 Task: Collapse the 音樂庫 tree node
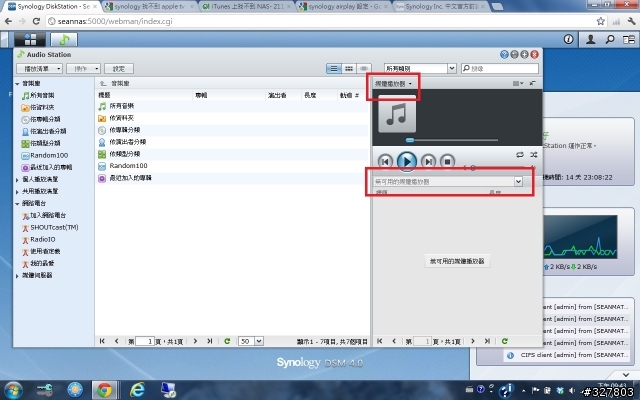(17, 84)
